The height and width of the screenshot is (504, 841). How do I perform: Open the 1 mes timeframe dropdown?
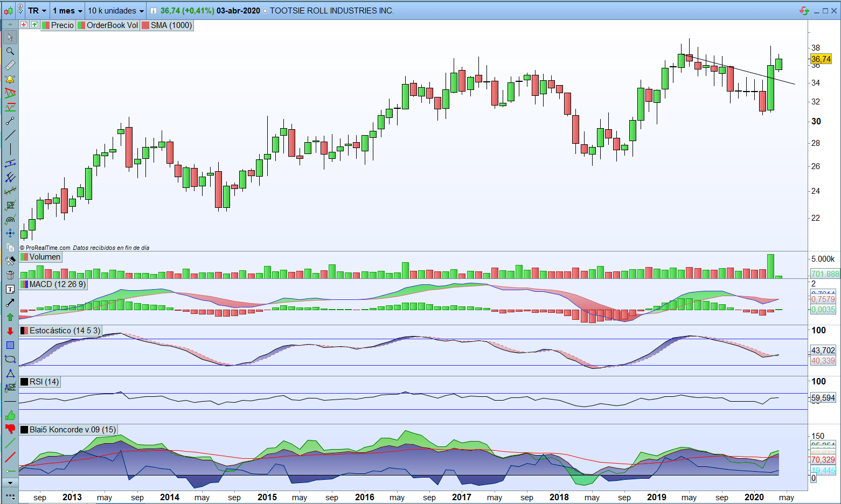(67, 11)
